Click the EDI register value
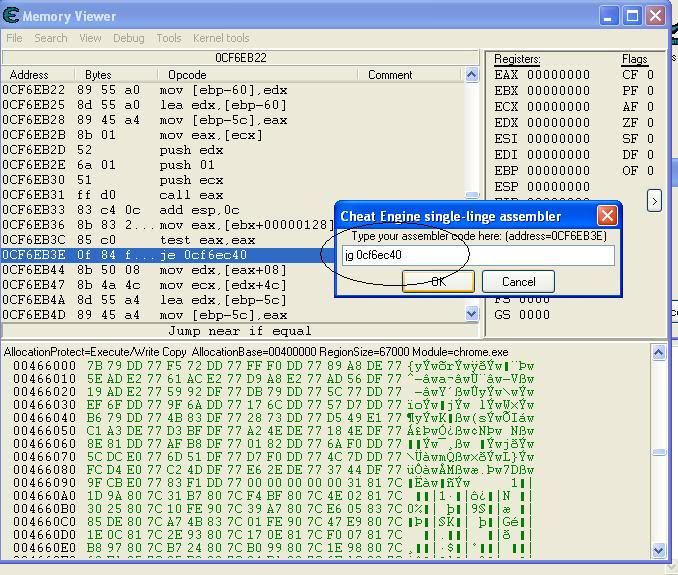The image size is (678, 575). pyautogui.click(x=558, y=155)
